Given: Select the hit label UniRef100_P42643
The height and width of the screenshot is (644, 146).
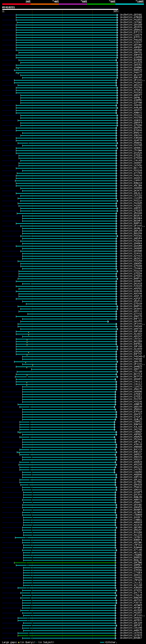Looking at the screenshot, I should [x=131, y=82].
